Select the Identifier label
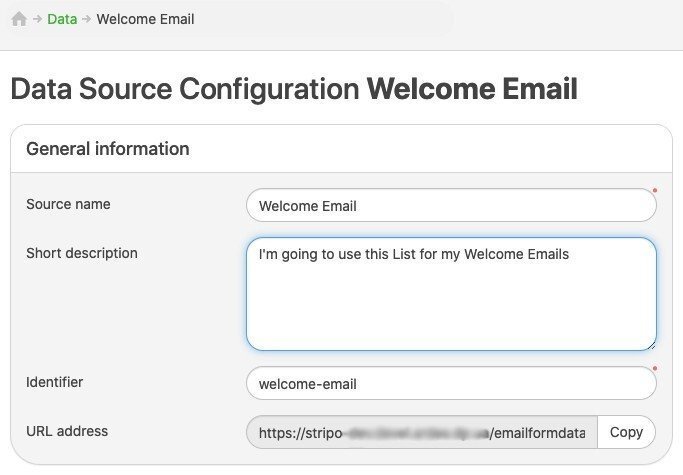683x475 pixels. pyautogui.click(x=54, y=382)
